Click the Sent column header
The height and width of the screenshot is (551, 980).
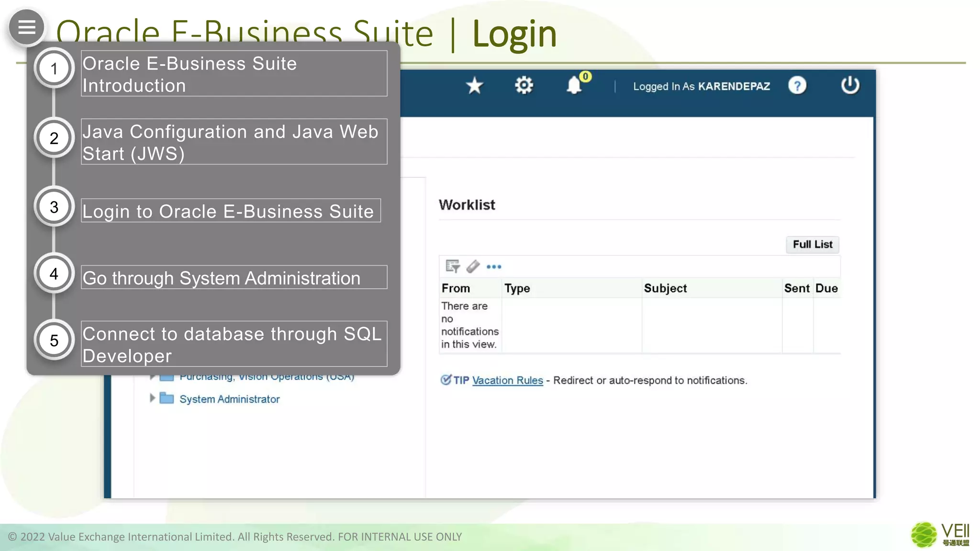point(797,288)
